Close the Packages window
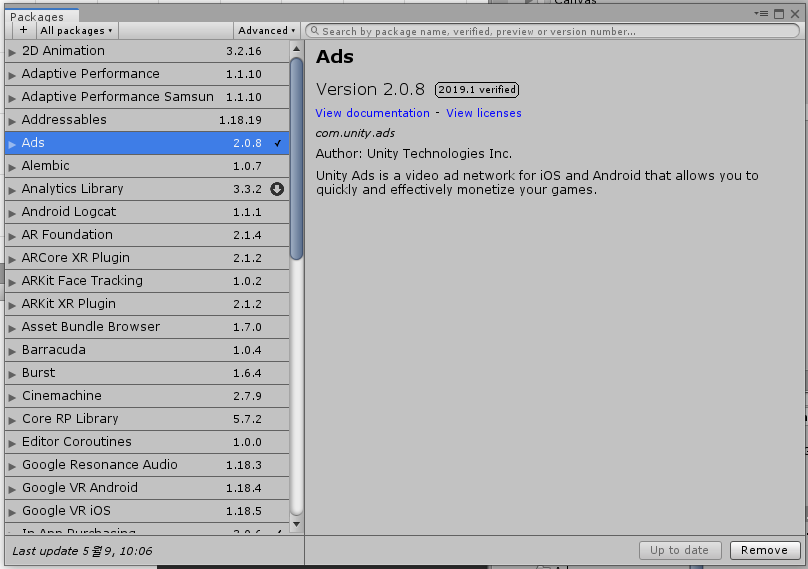 coord(795,14)
